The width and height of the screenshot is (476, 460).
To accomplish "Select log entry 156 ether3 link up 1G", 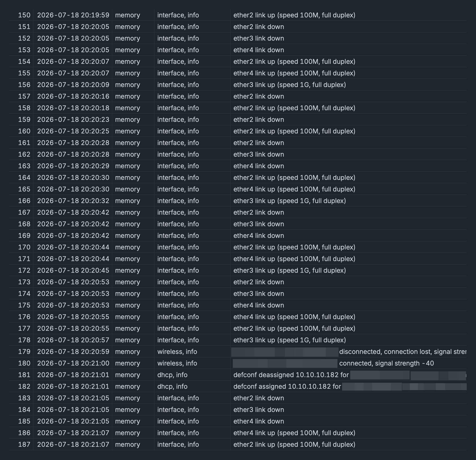I will tap(238, 85).
